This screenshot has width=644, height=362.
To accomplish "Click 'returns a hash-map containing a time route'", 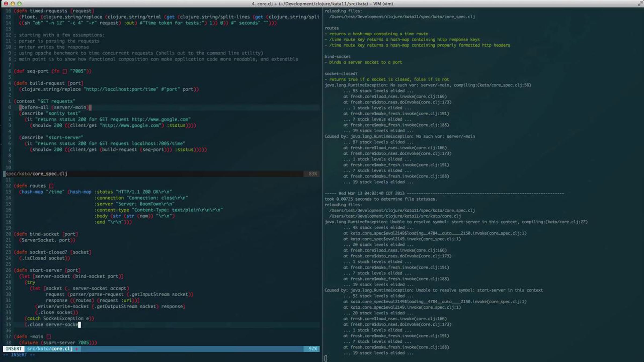I will tap(379, 34).
